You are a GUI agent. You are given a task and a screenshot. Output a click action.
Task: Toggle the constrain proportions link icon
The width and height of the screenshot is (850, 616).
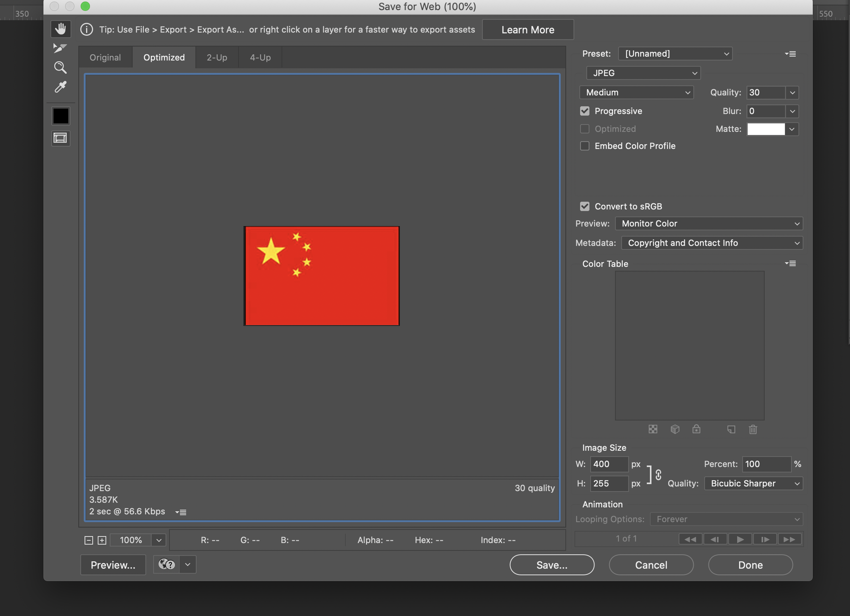(658, 475)
